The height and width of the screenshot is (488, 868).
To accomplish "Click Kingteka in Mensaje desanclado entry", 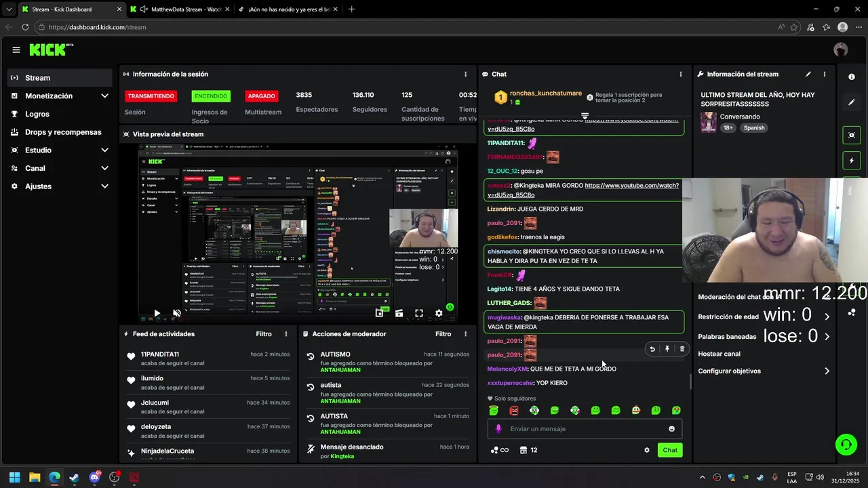I will click(x=342, y=456).
